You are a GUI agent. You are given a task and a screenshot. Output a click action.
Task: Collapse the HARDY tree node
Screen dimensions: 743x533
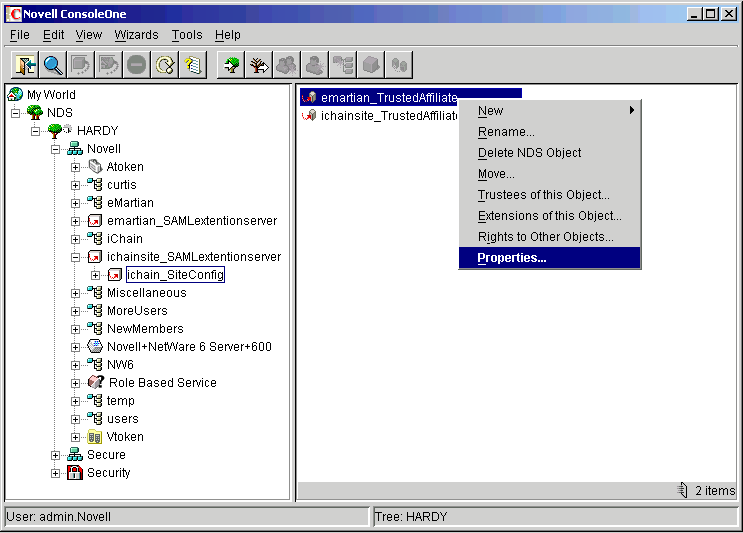pos(36,131)
